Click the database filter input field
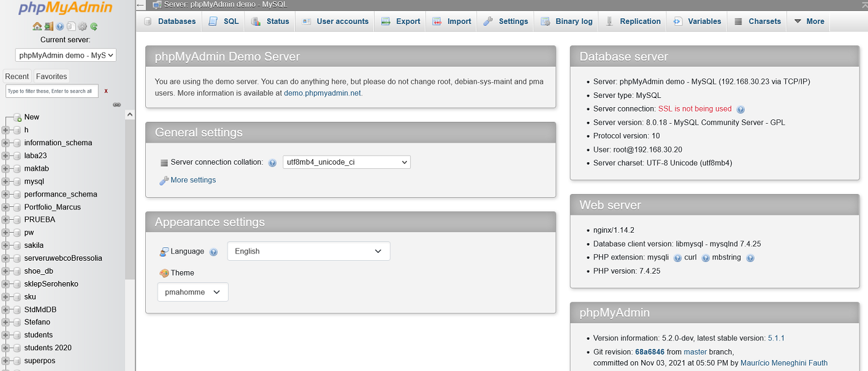The width and height of the screenshot is (868, 371). pyautogui.click(x=52, y=91)
